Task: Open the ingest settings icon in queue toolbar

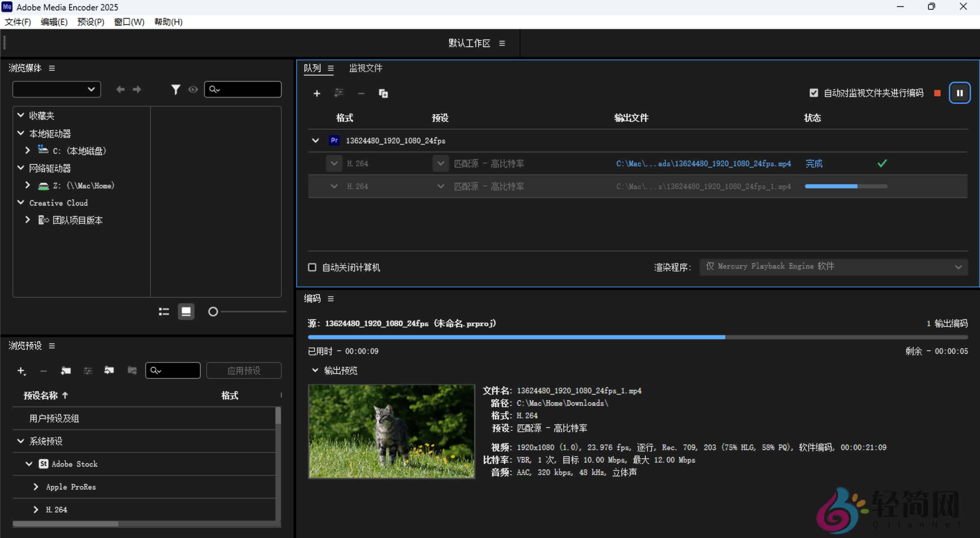Action: pyautogui.click(x=338, y=93)
